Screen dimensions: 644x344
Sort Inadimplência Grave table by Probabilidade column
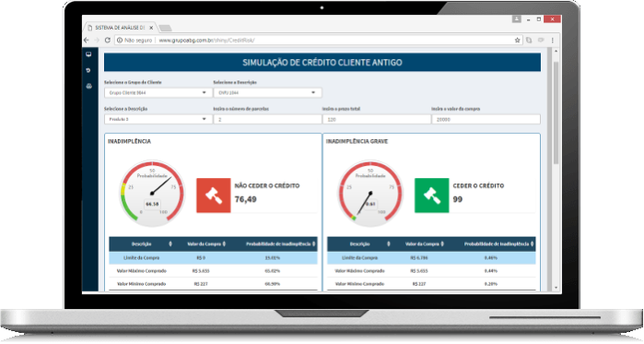click(532, 244)
